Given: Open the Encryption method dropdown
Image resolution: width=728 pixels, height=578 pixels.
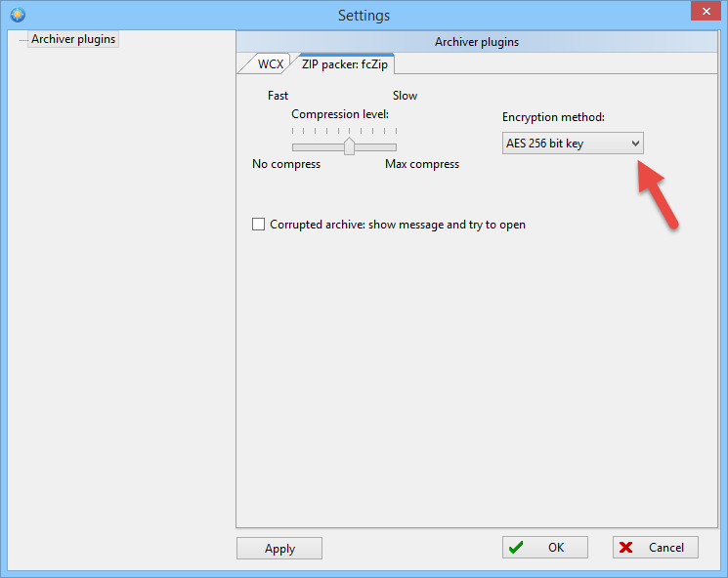Looking at the screenshot, I should tap(573, 144).
